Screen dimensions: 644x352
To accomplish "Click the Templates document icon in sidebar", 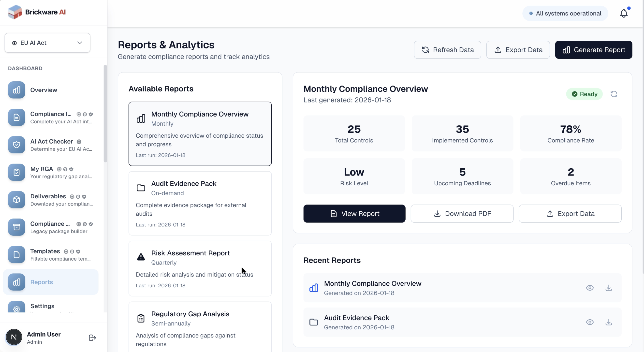I will [16, 254].
